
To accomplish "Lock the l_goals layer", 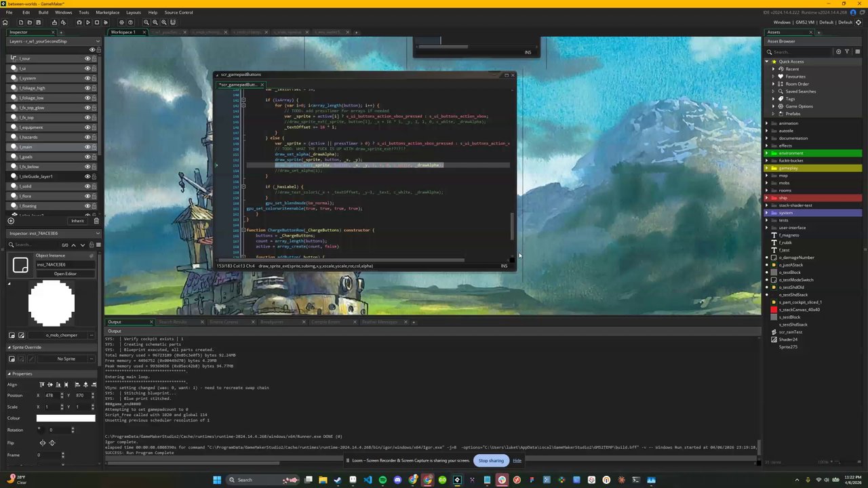I will (x=94, y=157).
